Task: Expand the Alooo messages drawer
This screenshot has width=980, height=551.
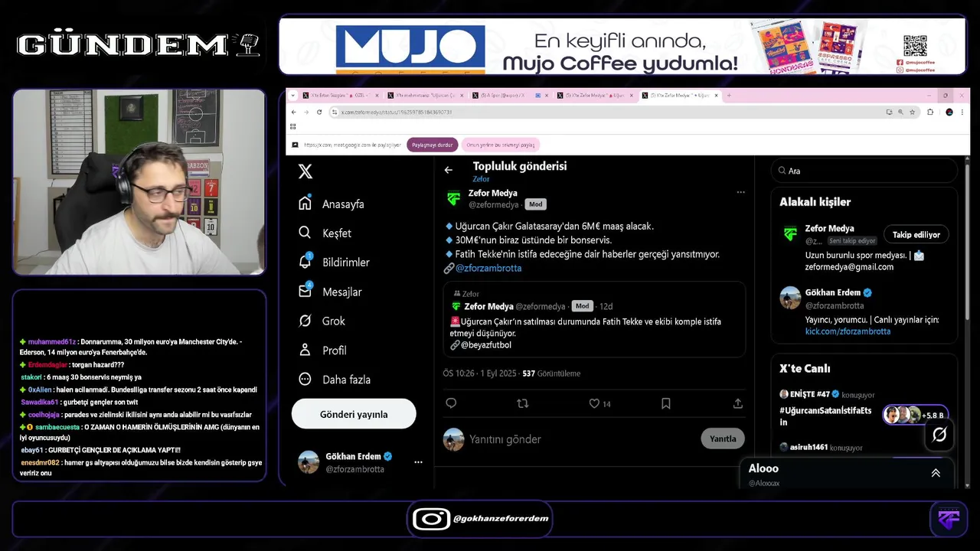Action: (x=936, y=472)
